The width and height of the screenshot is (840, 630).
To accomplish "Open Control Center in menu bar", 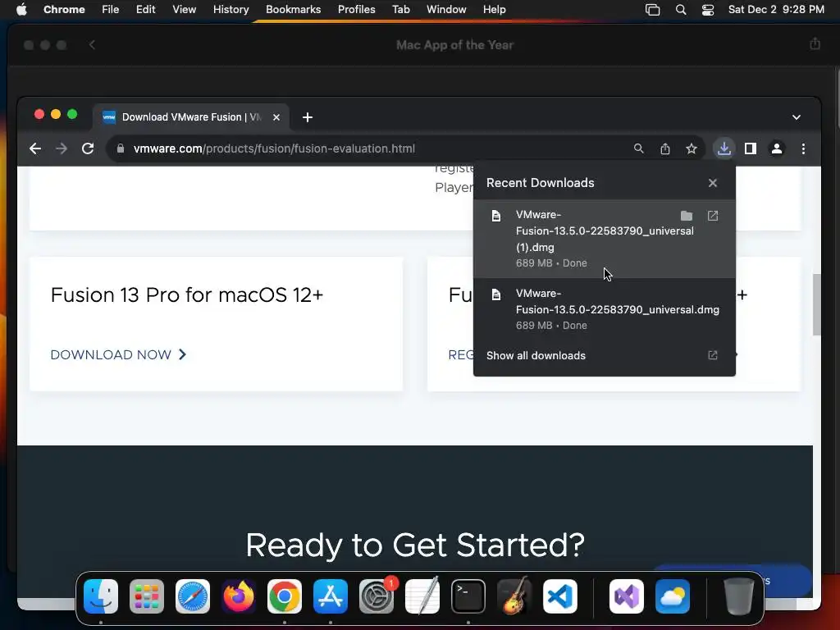I will click(x=708, y=10).
